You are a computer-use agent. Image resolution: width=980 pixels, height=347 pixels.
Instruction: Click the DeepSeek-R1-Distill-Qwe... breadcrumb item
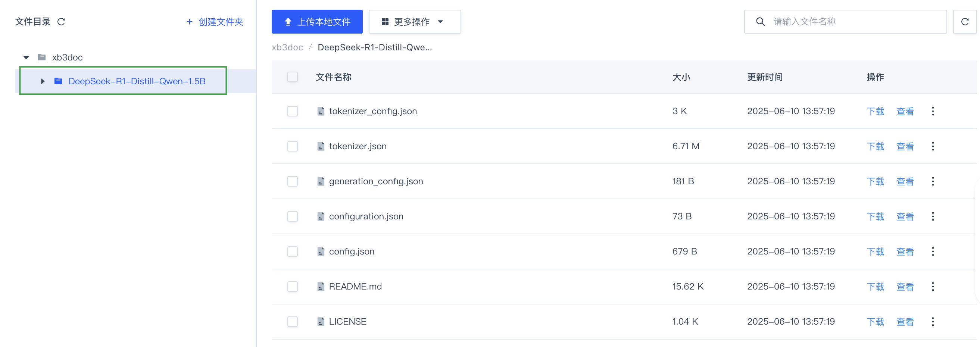(x=375, y=47)
